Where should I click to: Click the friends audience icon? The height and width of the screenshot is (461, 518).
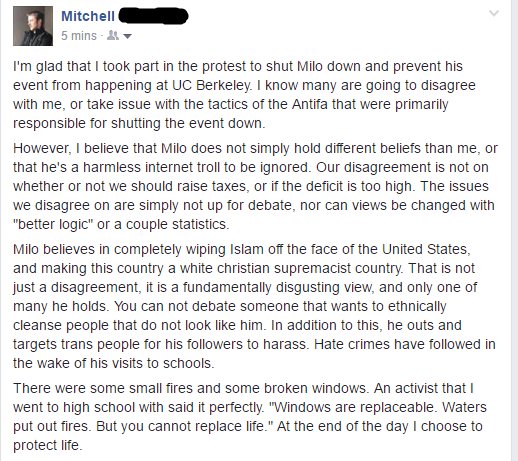(x=113, y=35)
